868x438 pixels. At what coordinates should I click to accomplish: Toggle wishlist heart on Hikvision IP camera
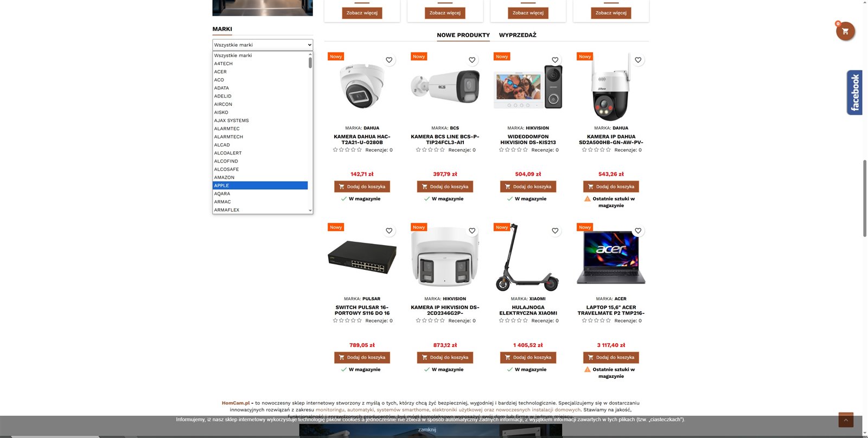click(472, 231)
